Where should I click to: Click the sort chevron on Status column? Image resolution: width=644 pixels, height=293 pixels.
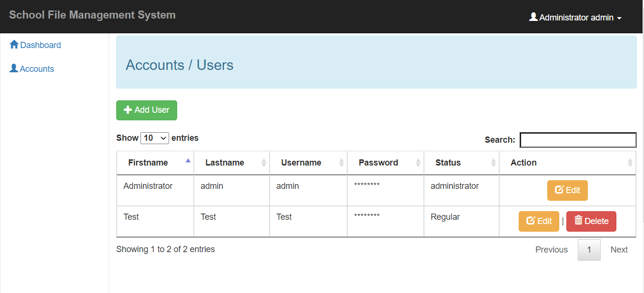pyautogui.click(x=494, y=163)
